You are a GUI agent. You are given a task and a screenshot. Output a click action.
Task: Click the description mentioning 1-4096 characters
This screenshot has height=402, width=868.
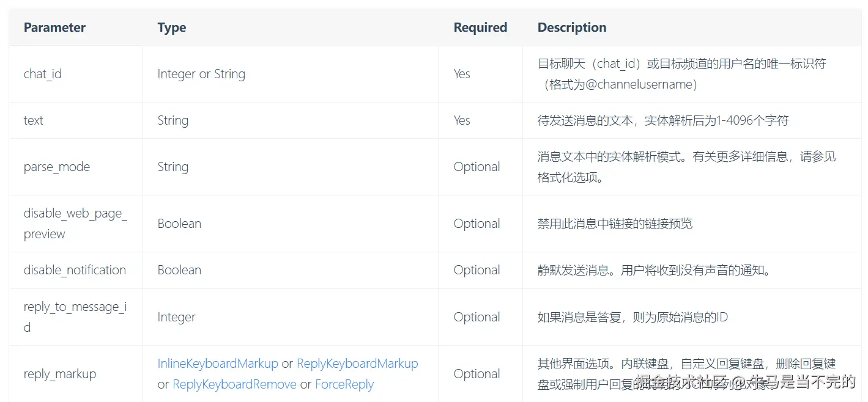click(663, 120)
